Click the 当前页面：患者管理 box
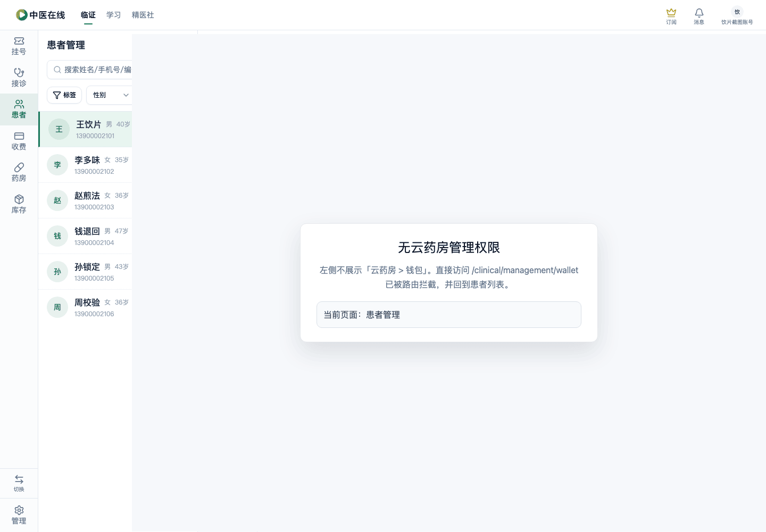766x532 pixels. pyautogui.click(x=449, y=315)
